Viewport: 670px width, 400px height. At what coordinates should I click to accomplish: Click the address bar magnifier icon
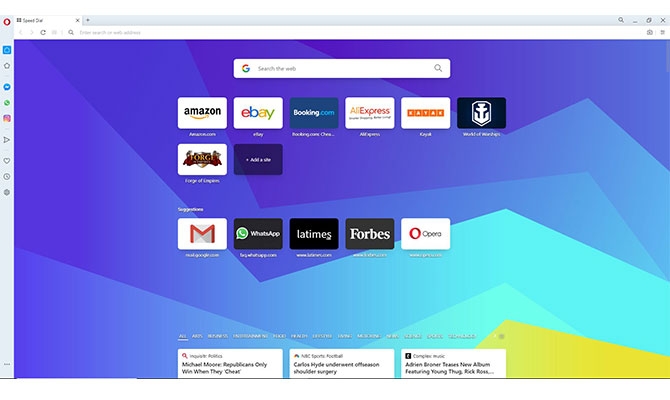coord(71,32)
